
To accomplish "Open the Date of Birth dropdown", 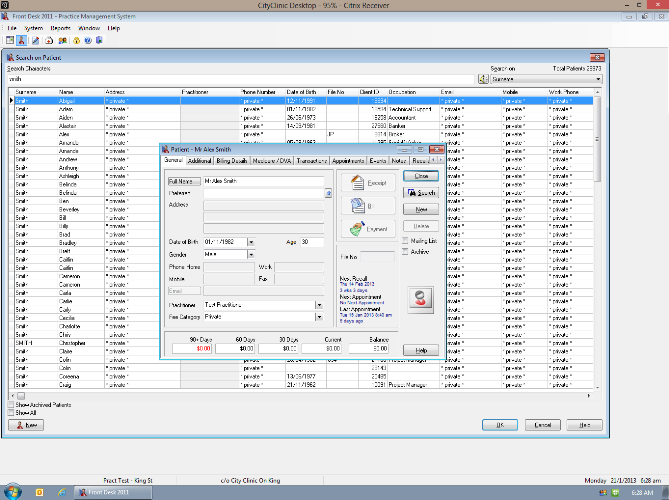I will coord(250,241).
